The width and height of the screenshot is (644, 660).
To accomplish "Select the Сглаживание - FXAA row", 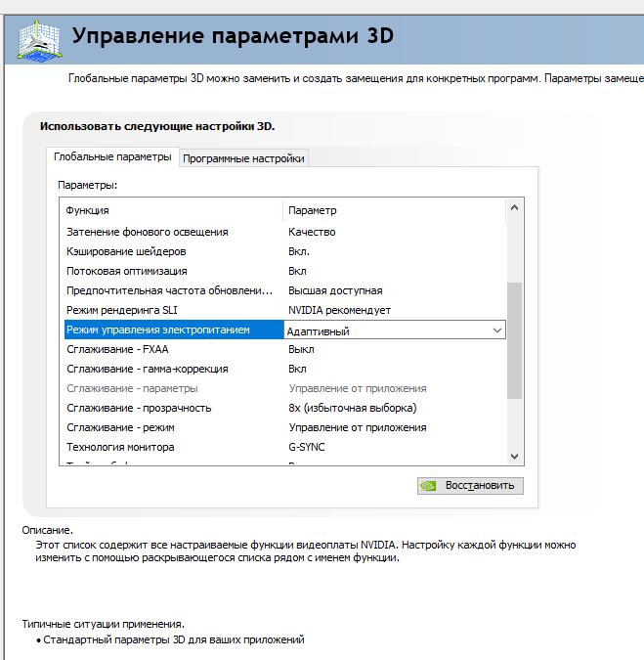I will 284,349.
